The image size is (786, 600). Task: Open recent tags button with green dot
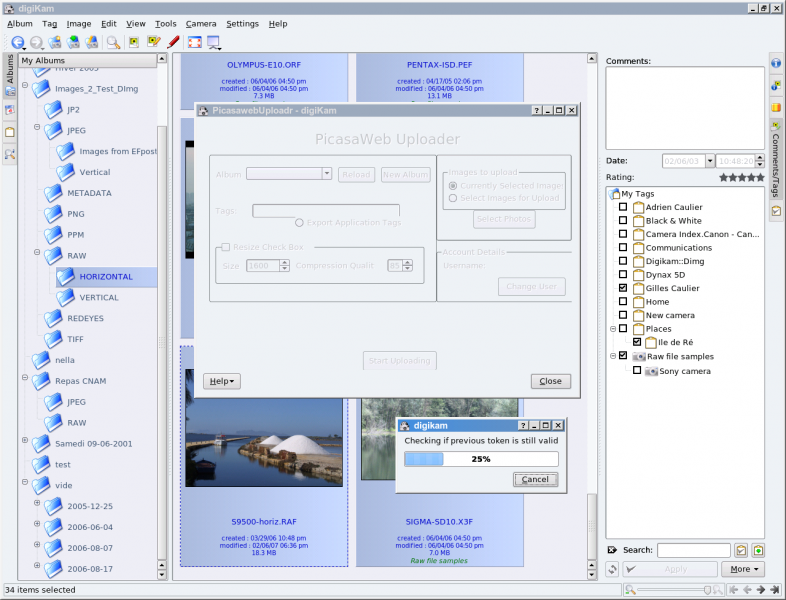pos(758,550)
